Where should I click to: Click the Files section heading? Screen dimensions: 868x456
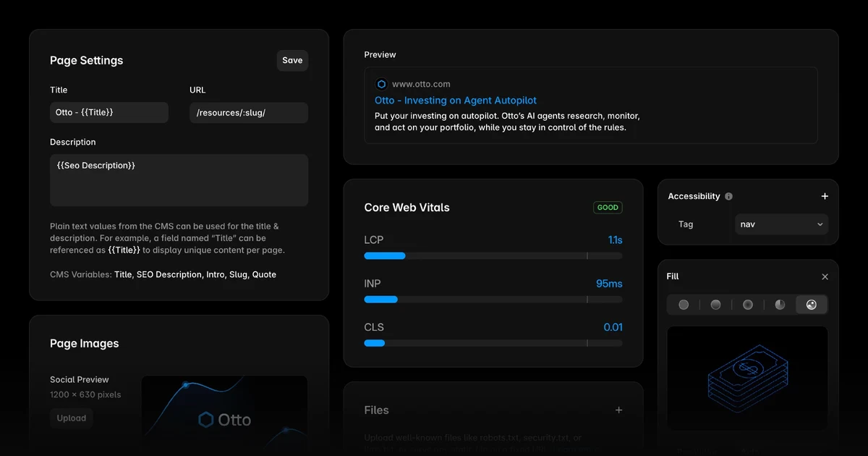point(377,410)
